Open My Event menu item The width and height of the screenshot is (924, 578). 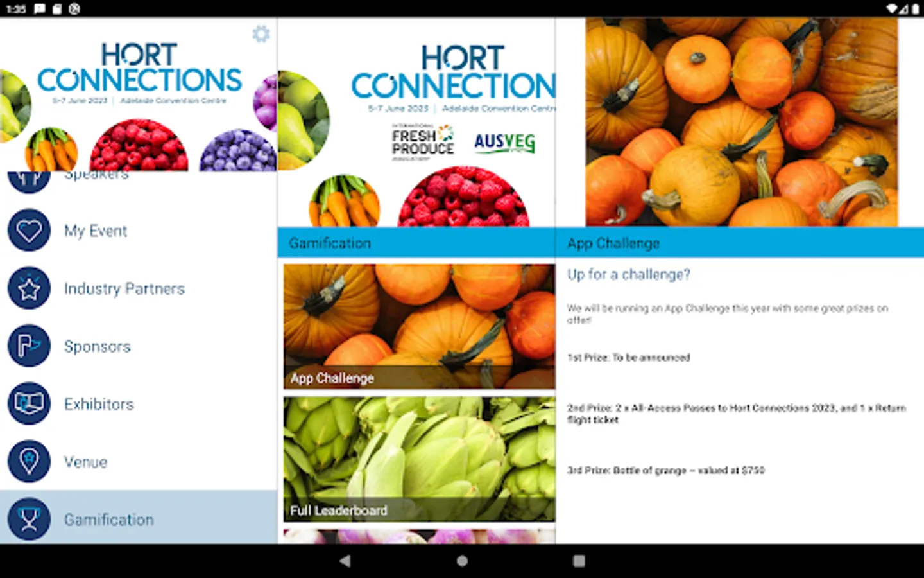[139, 231]
